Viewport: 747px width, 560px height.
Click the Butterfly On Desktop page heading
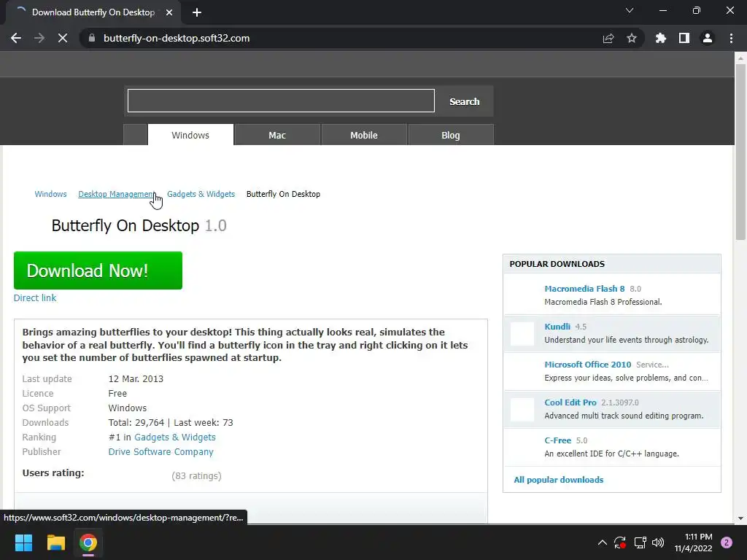tap(139, 225)
